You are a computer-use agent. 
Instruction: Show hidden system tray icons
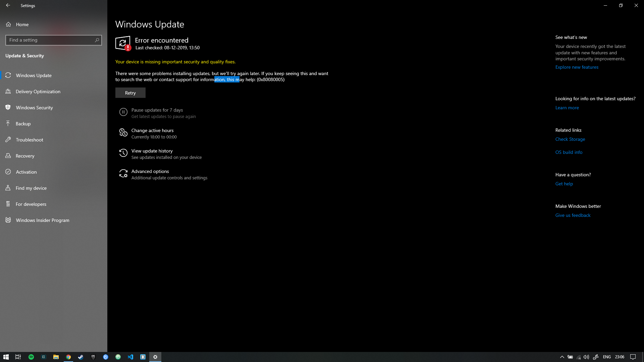click(x=562, y=357)
